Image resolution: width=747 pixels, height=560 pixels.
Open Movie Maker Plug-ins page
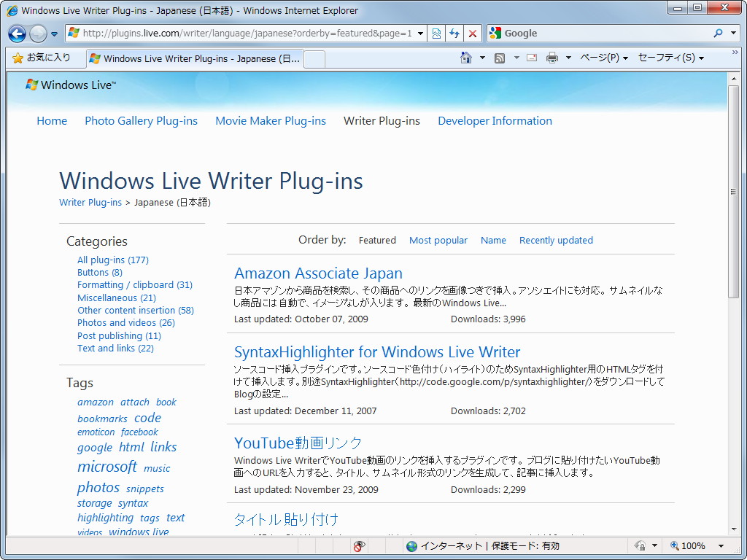click(271, 121)
